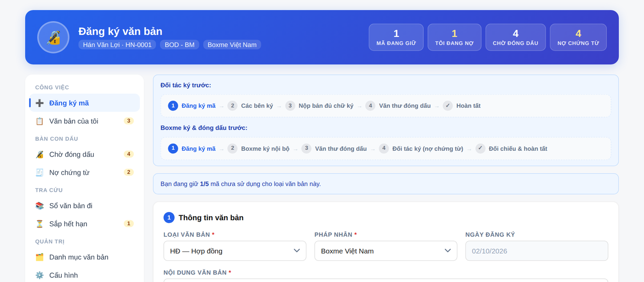Click the Ngày đăng ký date field

[x=537, y=251]
